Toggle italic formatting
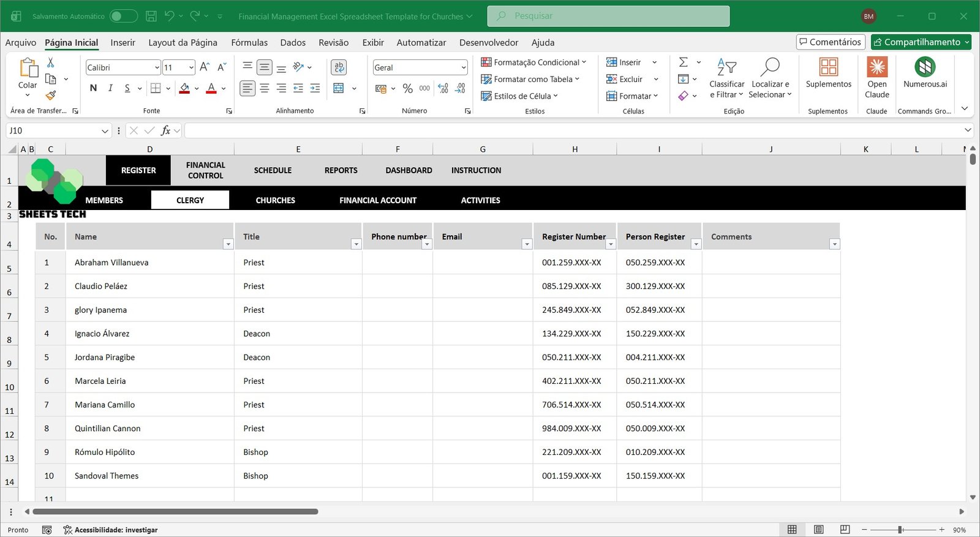Screen dimensions: 980x537 point(110,88)
